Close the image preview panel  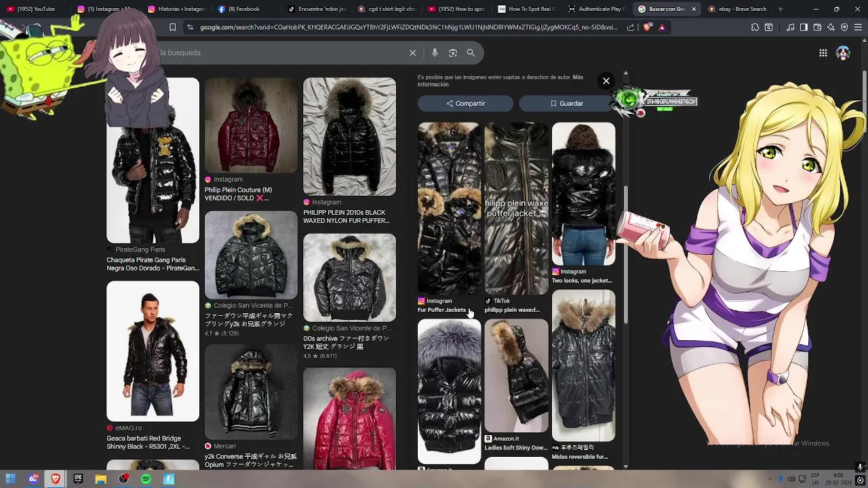606,81
